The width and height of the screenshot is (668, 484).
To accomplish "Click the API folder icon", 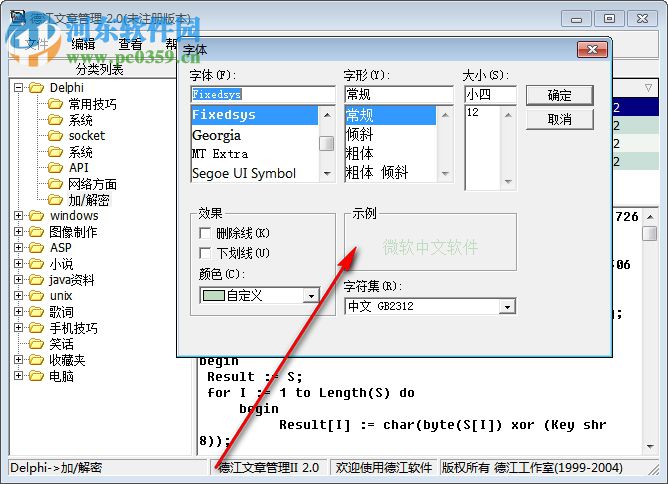I will coord(55,168).
